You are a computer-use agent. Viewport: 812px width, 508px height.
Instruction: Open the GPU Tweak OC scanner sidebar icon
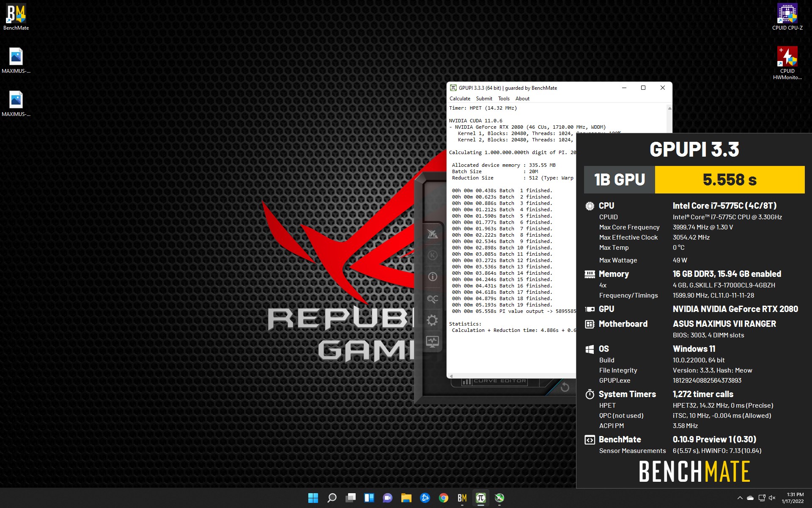point(432,298)
